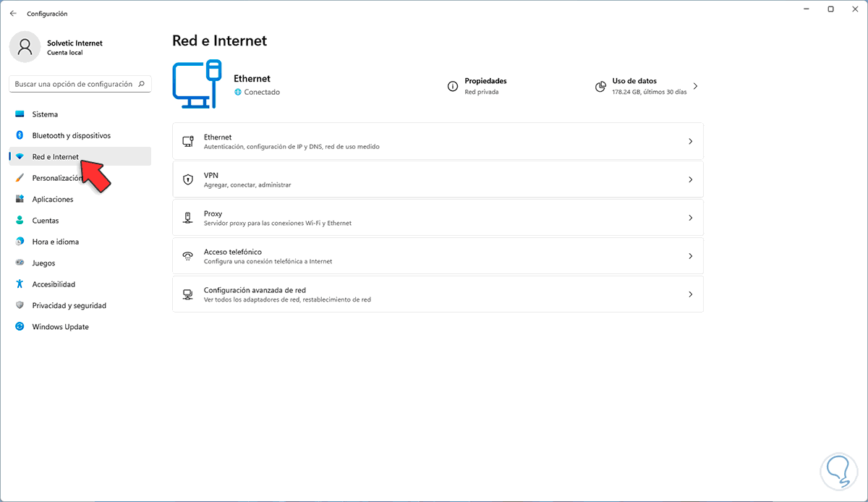This screenshot has width=868, height=502.
Task: Click the Buscar una opción de configuración field
Action: click(x=80, y=84)
